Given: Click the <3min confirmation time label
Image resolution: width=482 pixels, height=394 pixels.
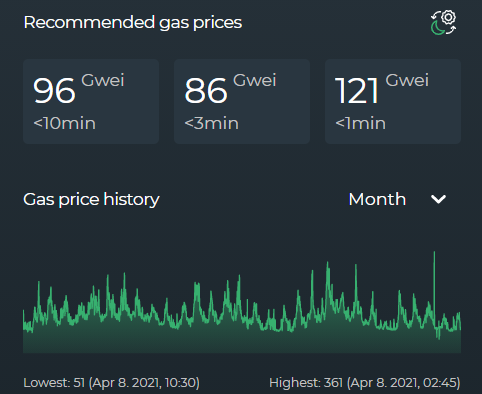Looking at the screenshot, I should point(212,123).
